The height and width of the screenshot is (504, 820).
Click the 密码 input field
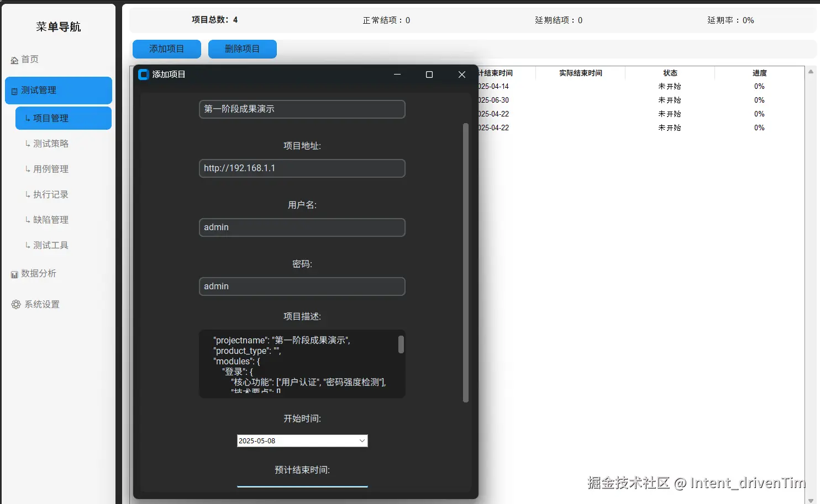[302, 287]
